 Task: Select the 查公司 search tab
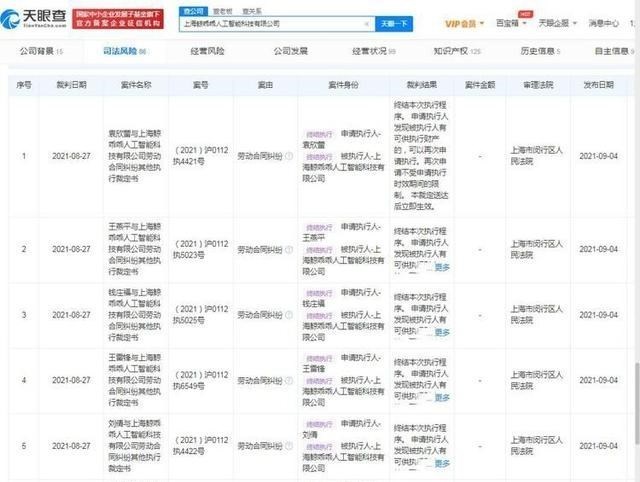click(x=193, y=11)
